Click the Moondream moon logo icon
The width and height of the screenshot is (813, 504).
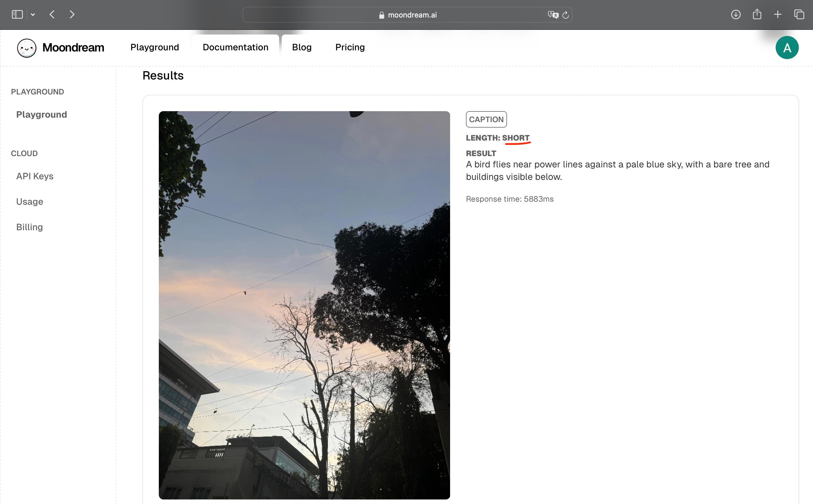click(x=27, y=48)
